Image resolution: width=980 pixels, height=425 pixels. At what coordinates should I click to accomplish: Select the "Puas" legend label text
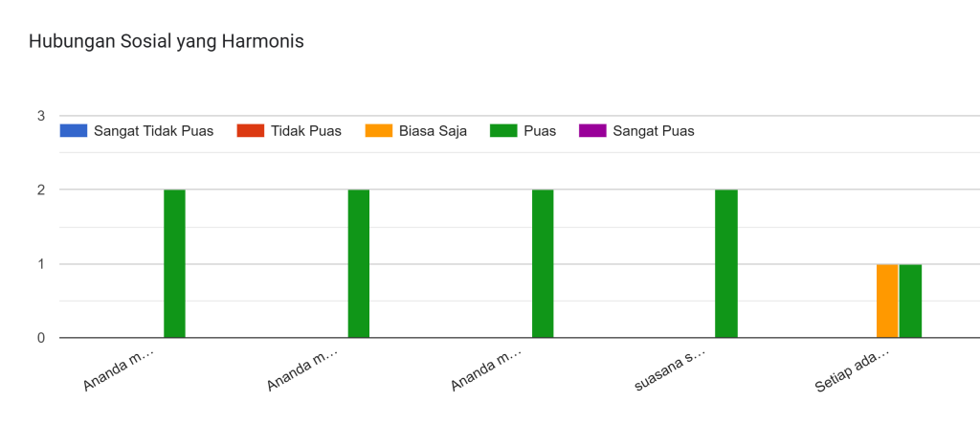(x=540, y=131)
